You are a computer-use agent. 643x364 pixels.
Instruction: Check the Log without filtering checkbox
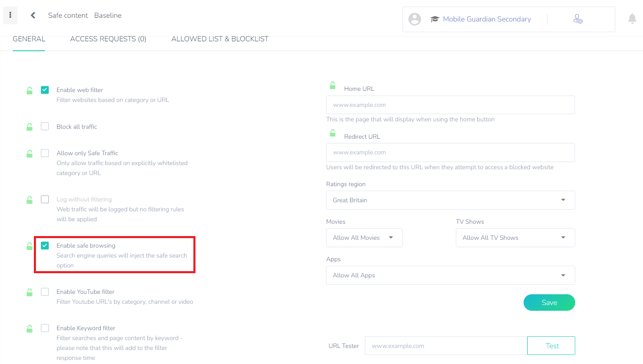(x=45, y=199)
